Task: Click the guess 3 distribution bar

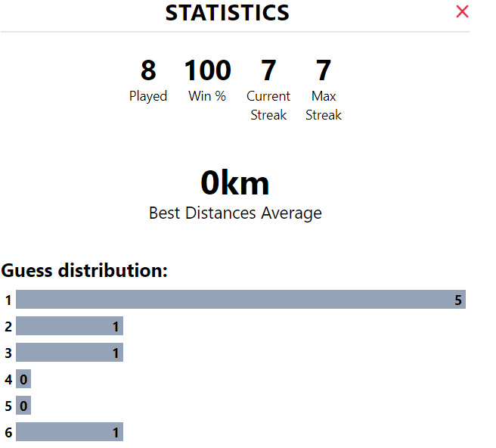Action: coord(69,353)
